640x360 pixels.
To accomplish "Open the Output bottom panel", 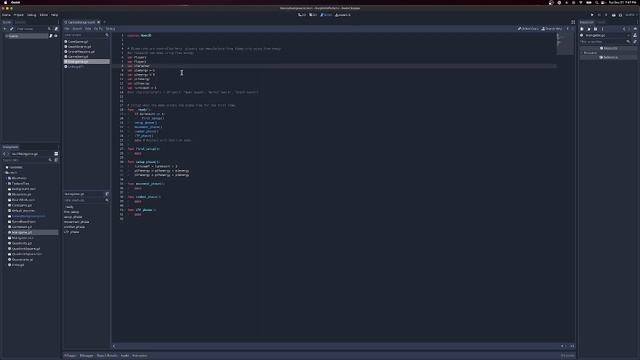I will point(70,356).
